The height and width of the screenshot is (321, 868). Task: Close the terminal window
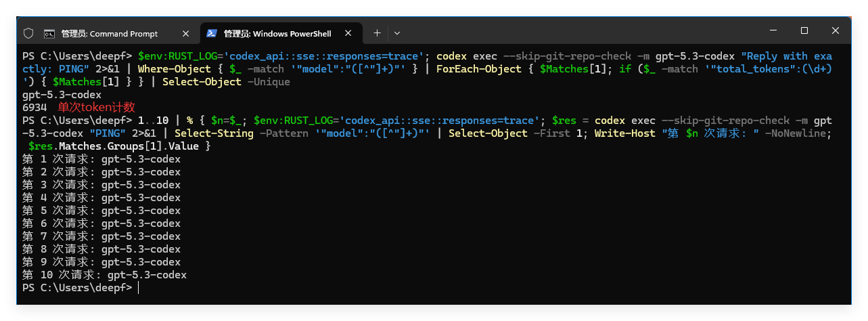point(836,30)
